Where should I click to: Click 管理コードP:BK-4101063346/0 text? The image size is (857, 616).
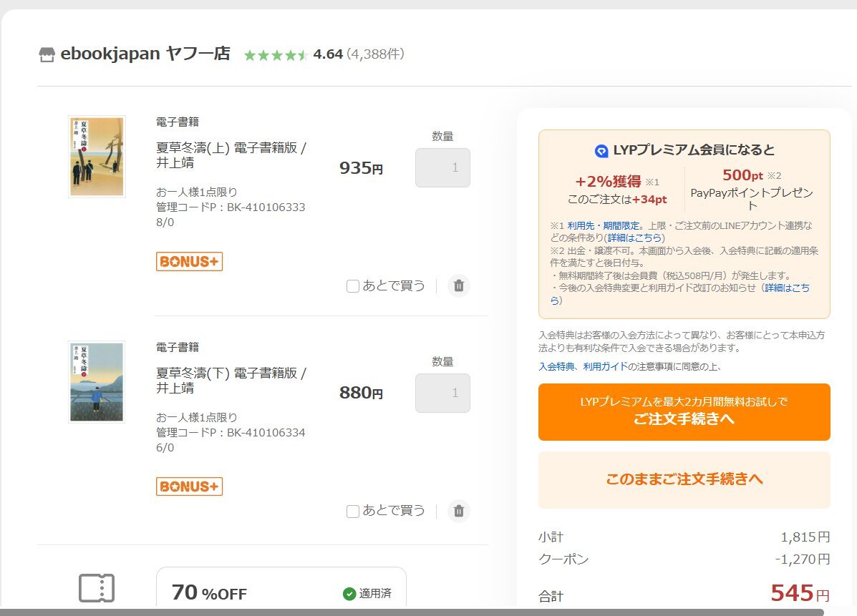231,440
